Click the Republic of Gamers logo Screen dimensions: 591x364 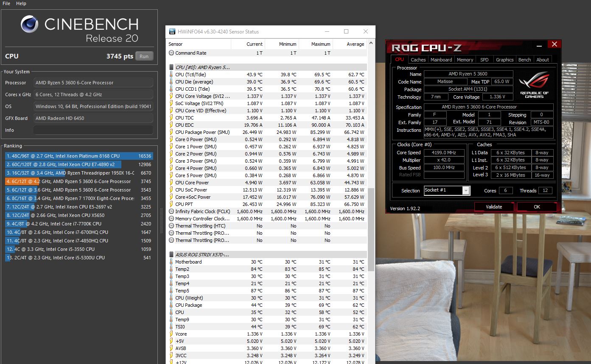tap(534, 85)
